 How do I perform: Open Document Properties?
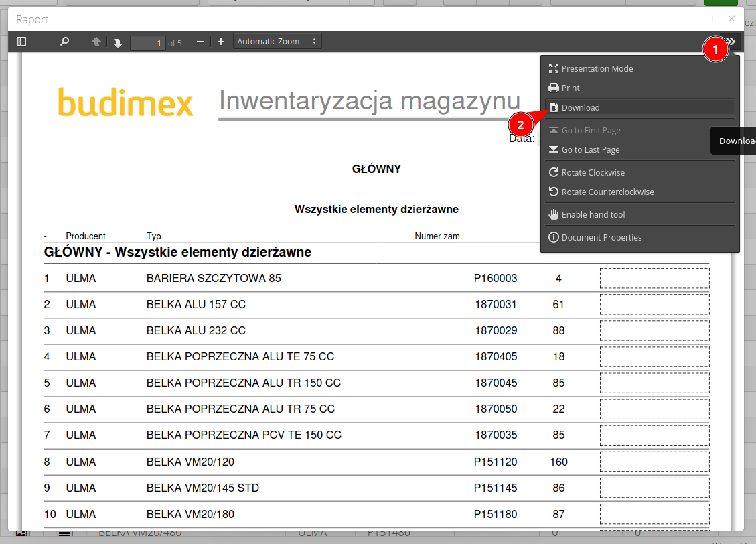pos(601,237)
